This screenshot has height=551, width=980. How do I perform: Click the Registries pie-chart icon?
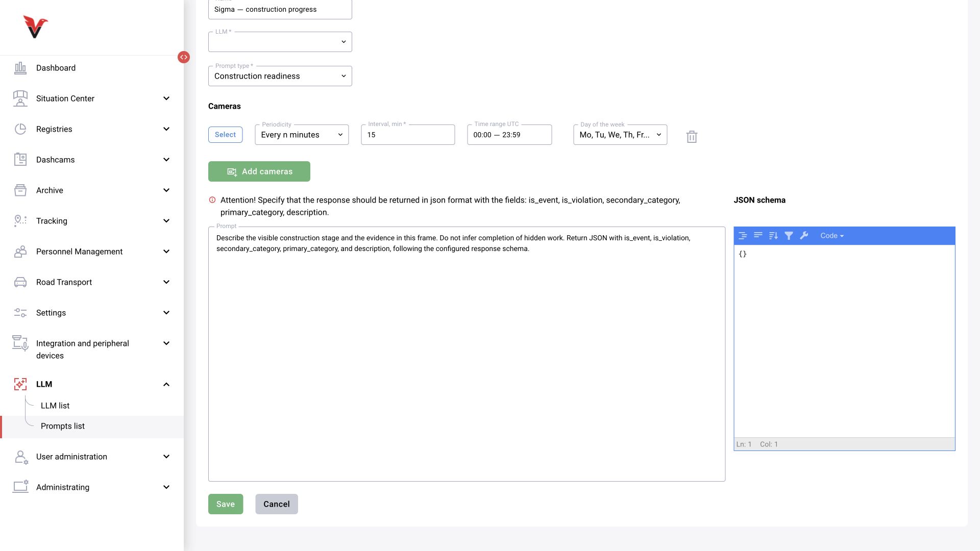(20, 129)
